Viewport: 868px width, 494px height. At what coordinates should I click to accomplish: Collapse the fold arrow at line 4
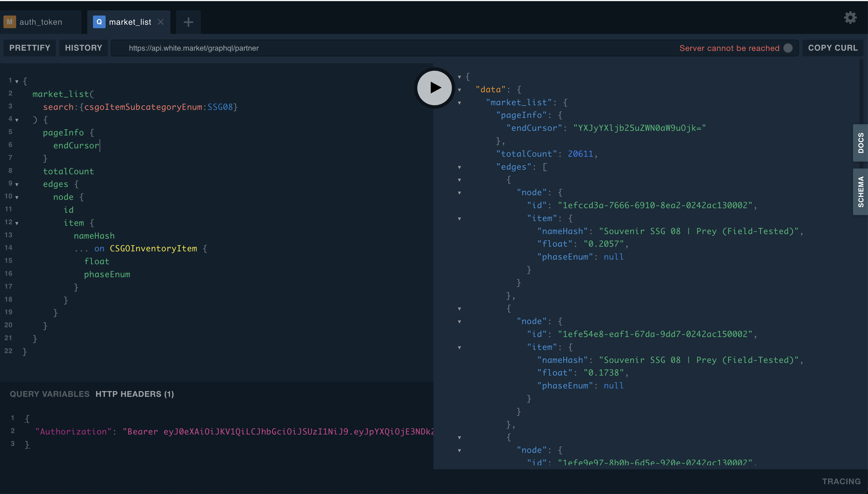(x=17, y=120)
